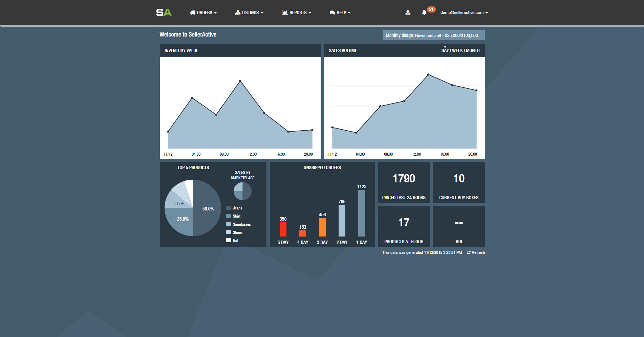The image size is (644, 337).
Task: Switch Sales Volume chart to Day view
Action: coord(445,50)
